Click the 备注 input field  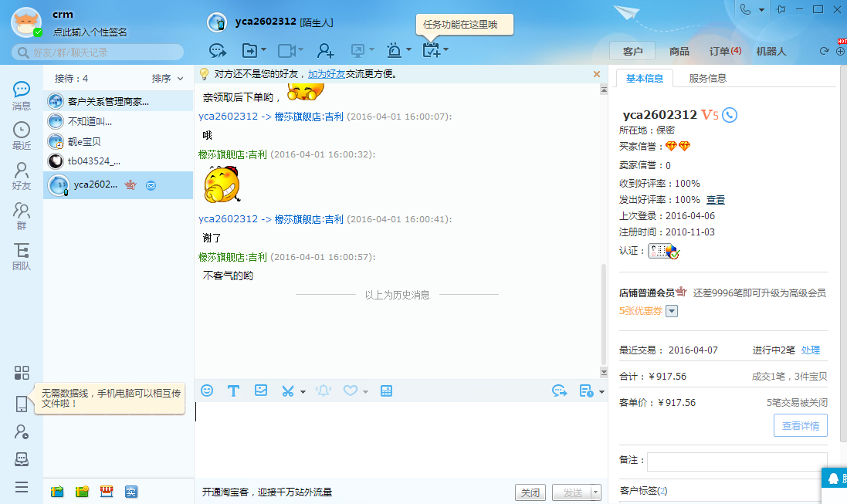737,461
